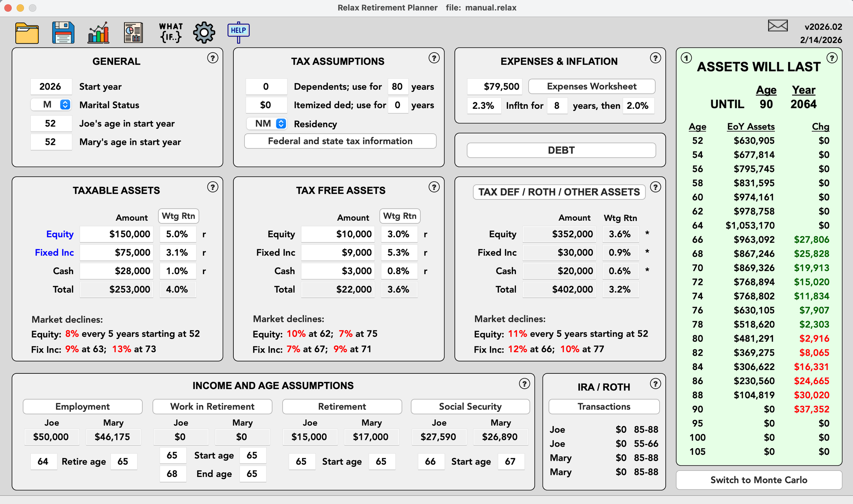Click the envelope mail icon
Screen dimensions: 853x504
pyautogui.click(x=778, y=26)
